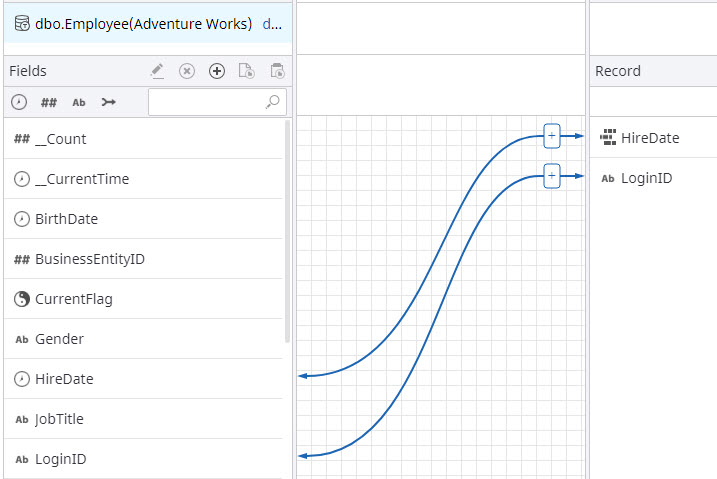Select the dbo.Employee(Adventure Works) tab
This screenshot has width=717, height=479.
click(143, 24)
